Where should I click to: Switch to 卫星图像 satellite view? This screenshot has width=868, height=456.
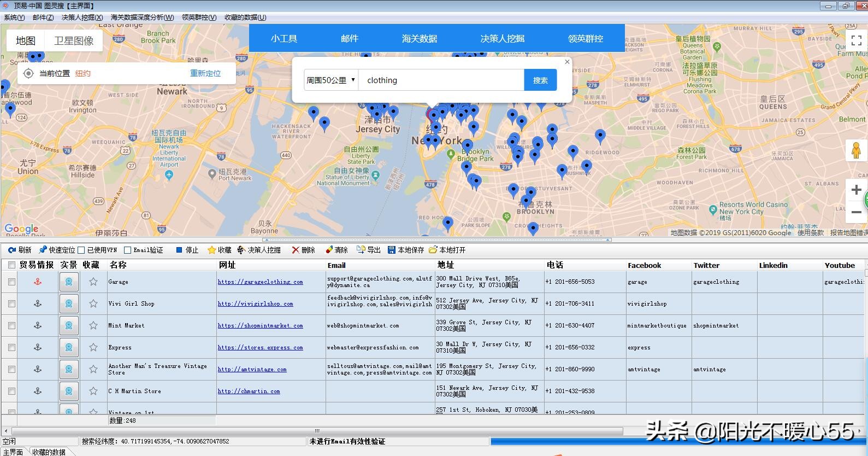tap(74, 40)
